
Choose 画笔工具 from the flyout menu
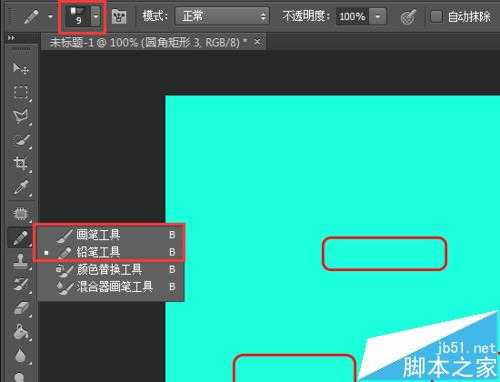coord(111,235)
